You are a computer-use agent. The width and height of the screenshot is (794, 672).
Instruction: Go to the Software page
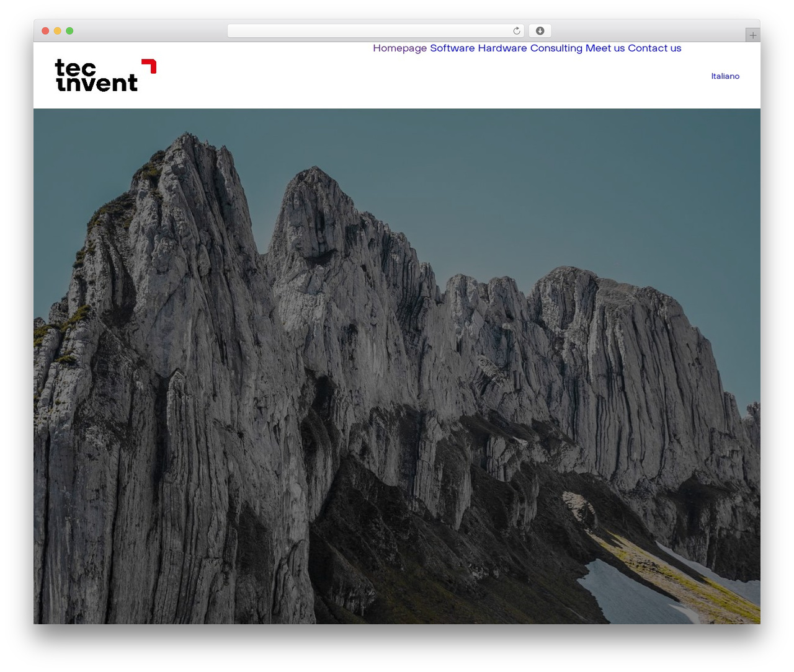coord(452,48)
